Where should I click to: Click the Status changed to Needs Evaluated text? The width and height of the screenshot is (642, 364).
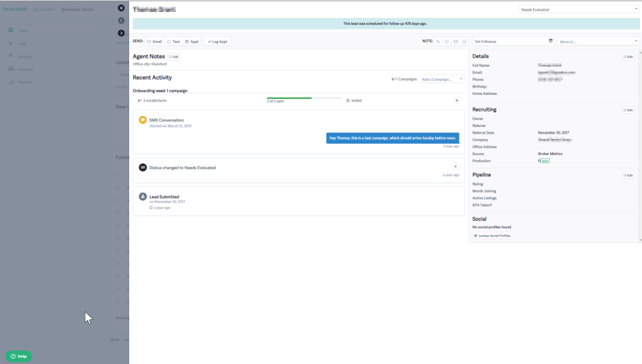click(182, 168)
